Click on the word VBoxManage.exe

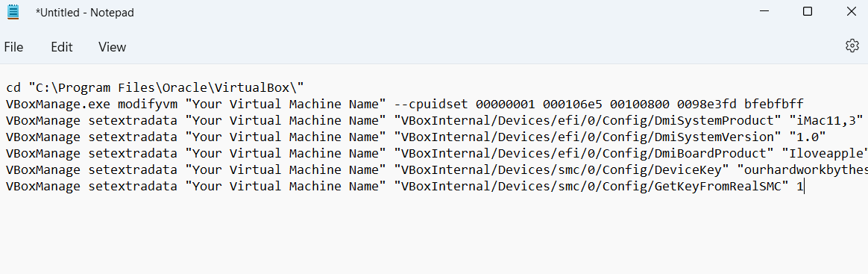click(58, 104)
